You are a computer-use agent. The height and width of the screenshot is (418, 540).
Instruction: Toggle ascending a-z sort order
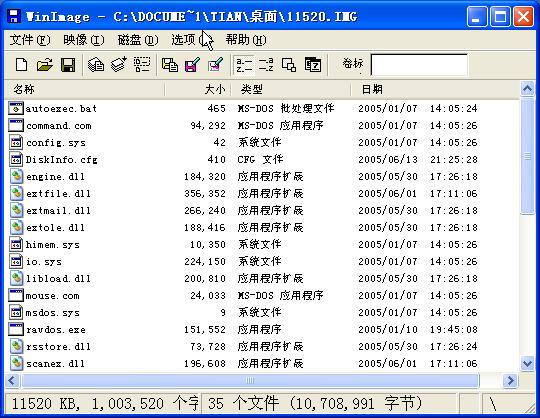pyautogui.click(x=244, y=64)
